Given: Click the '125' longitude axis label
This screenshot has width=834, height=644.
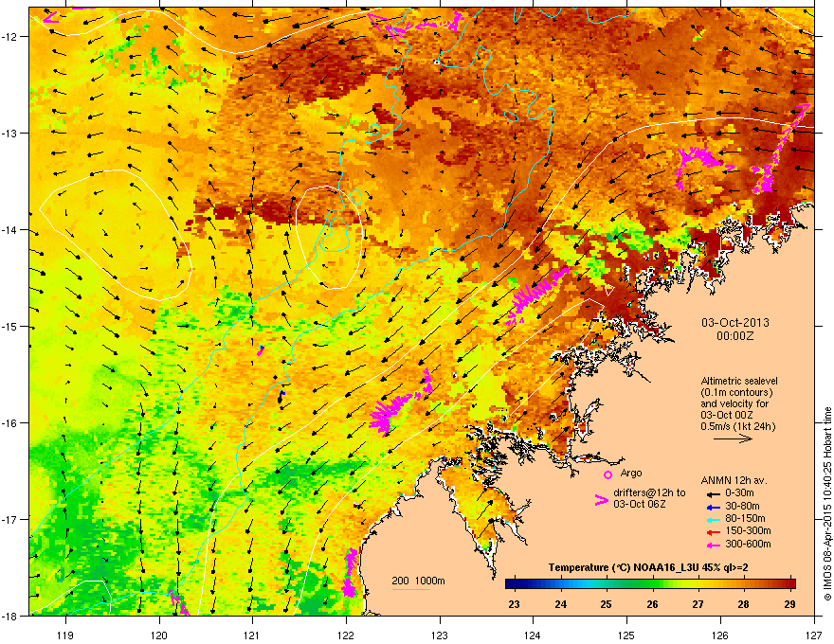Looking at the screenshot, I should pos(626,635).
